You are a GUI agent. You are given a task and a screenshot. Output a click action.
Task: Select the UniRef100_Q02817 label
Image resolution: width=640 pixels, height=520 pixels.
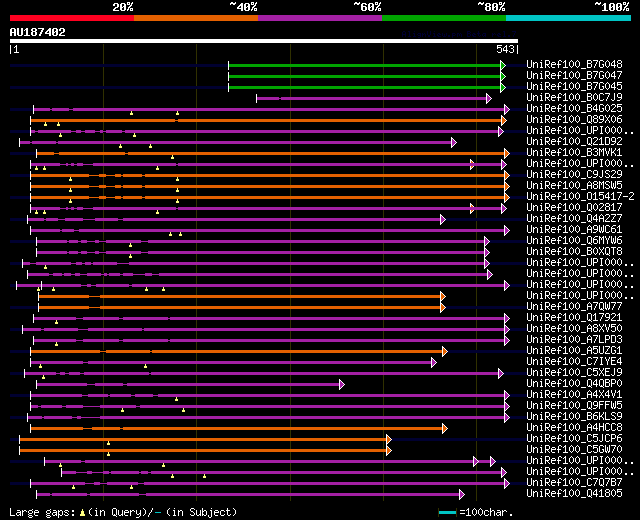click(574, 207)
